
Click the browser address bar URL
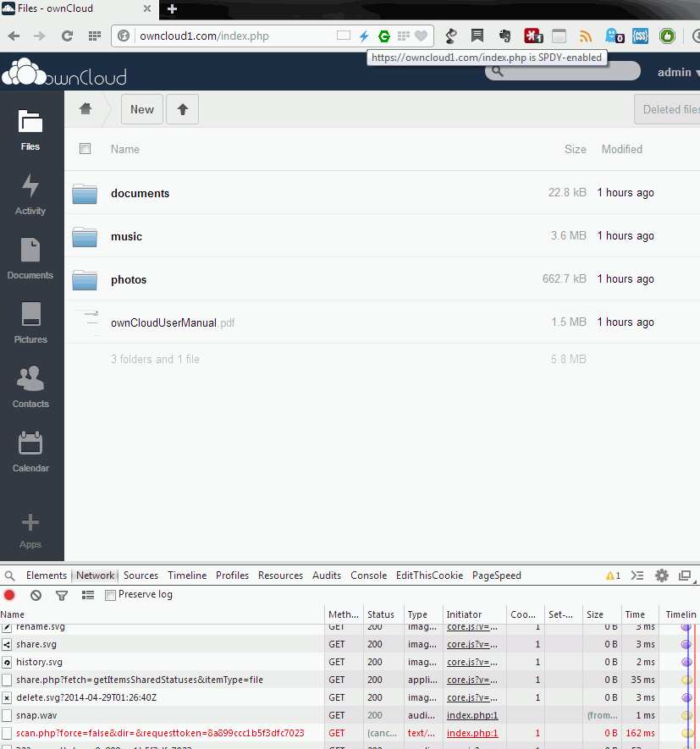click(205, 36)
